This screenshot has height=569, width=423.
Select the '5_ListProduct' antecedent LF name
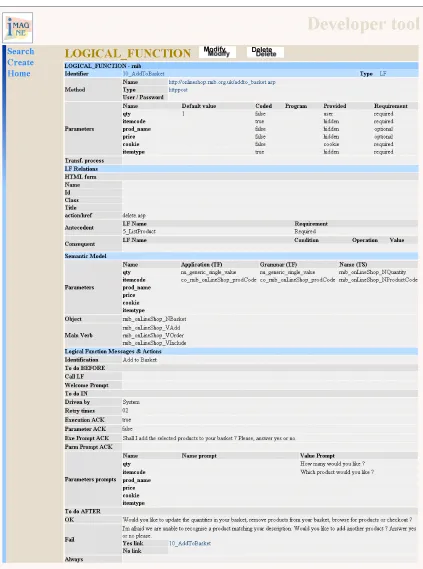(139, 231)
